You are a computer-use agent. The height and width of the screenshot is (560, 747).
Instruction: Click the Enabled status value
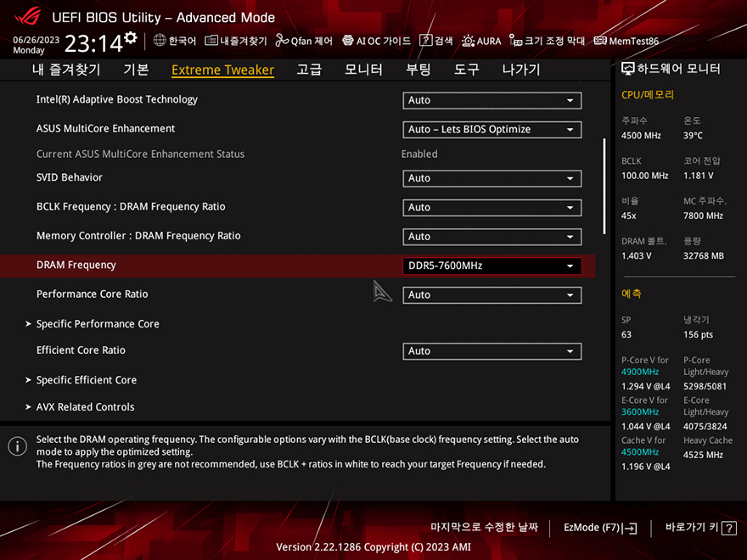click(419, 154)
